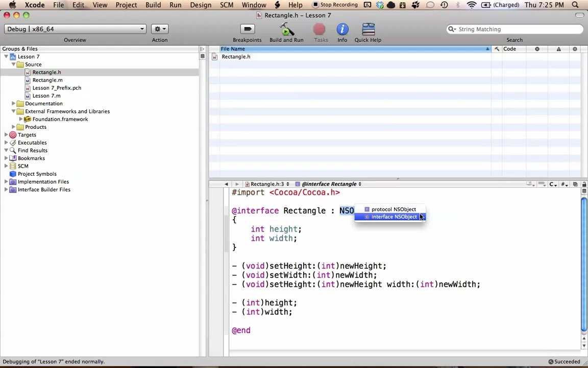The image size is (588, 368).
Task: Open the Breakpoints toolbar item
Action: click(x=247, y=29)
